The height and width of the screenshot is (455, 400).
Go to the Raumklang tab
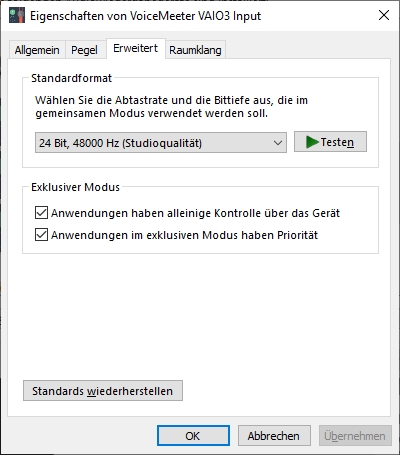click(195, 50)
